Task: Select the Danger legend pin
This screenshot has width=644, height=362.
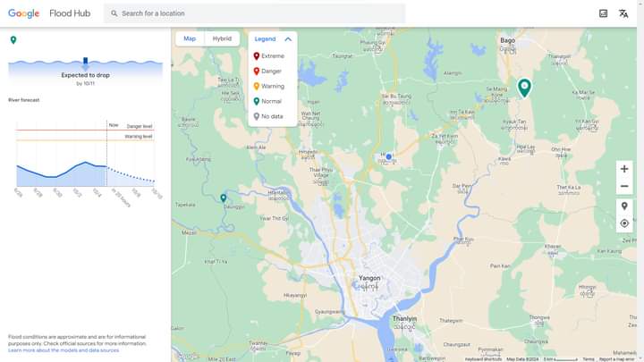Action: coord(257,71)
